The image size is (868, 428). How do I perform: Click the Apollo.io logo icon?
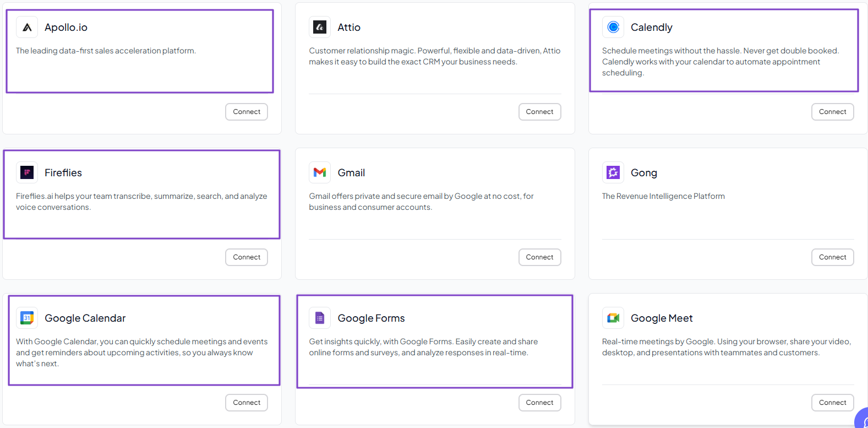coord(27,27)
